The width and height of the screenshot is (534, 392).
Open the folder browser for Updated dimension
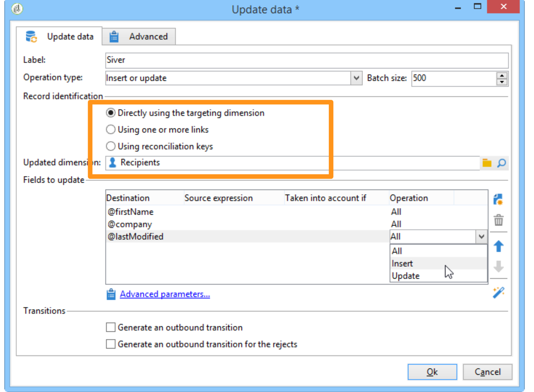coord(487,163)
